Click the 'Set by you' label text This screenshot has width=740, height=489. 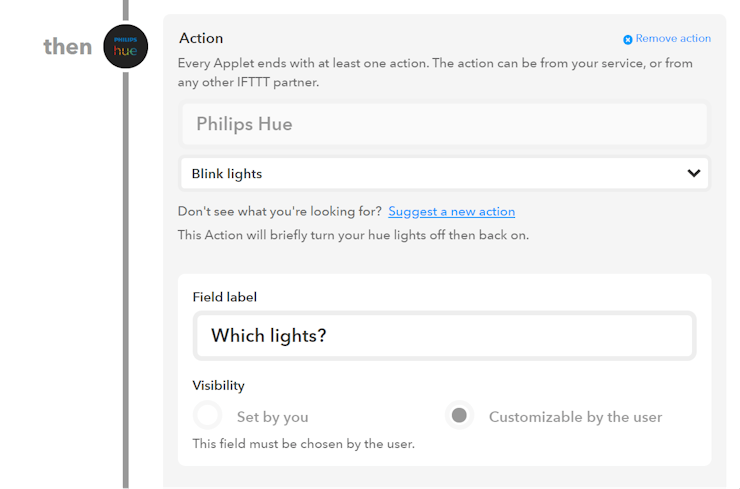(x=272, y=417)
